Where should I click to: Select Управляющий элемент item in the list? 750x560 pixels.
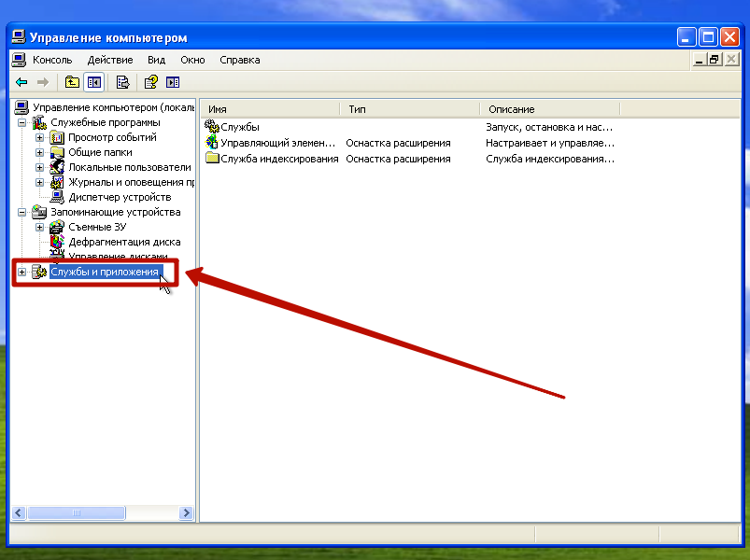coord(276,143)
